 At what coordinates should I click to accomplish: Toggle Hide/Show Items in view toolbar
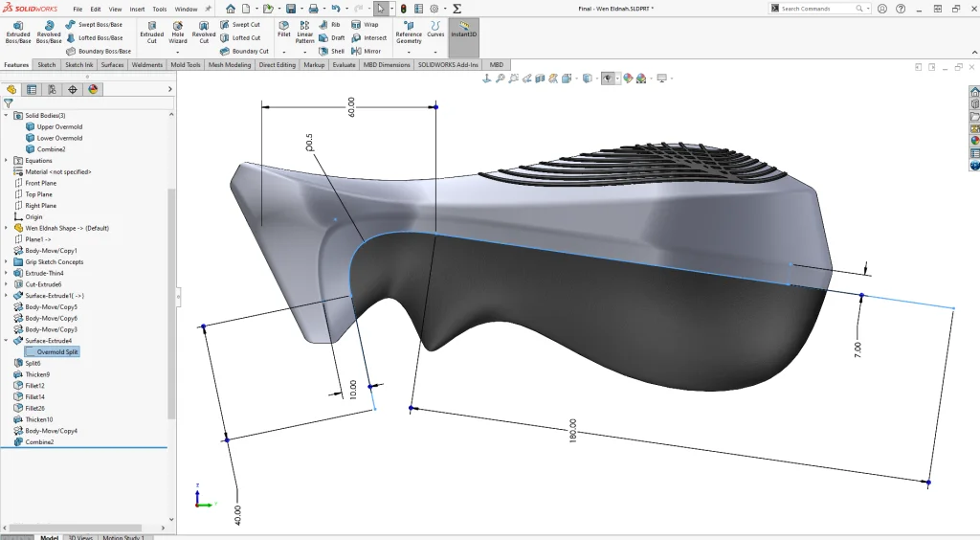pos(608,78)
